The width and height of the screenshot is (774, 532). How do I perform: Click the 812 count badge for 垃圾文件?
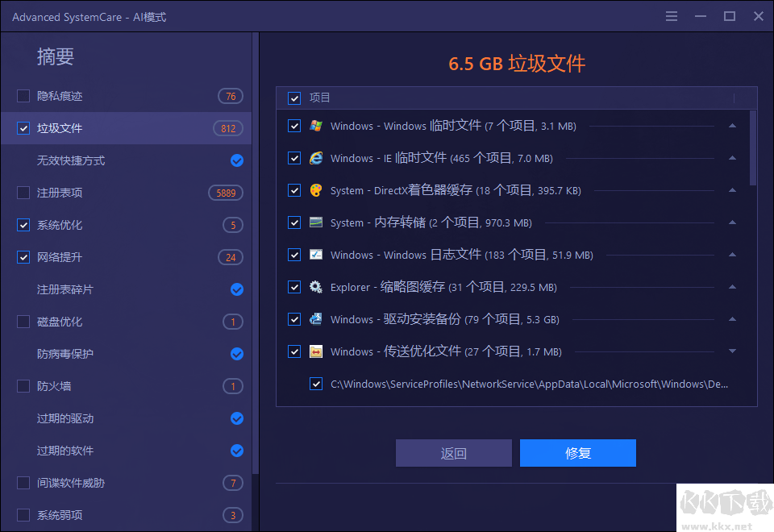(228, 128)
